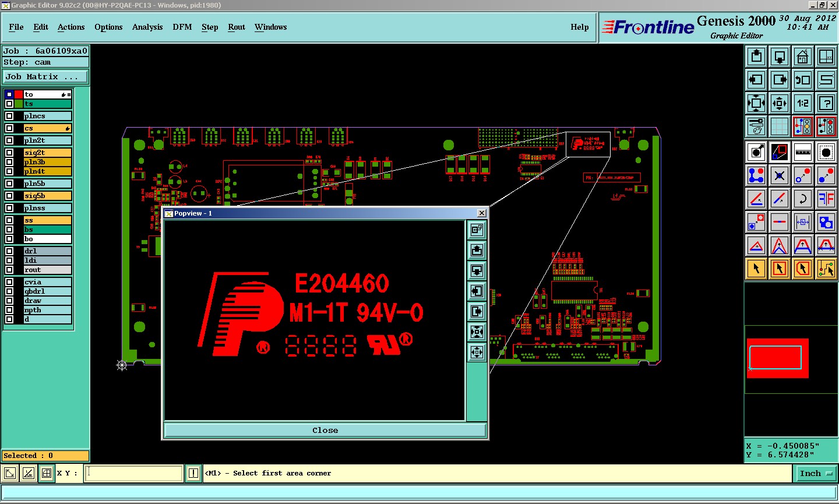Screen dimensions: 839x504
Task: Select the mirror F tool icon
Action: coord(826,199)
